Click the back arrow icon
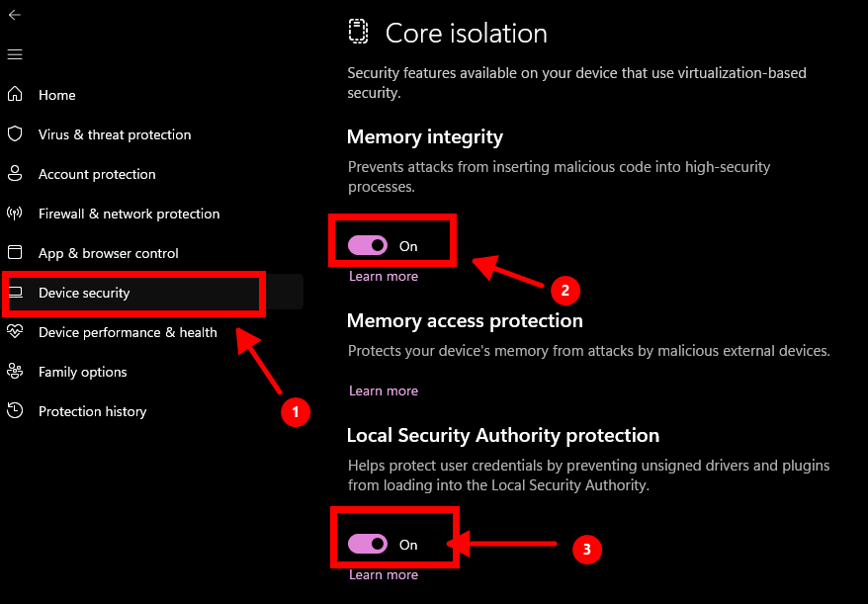The image size is (868, 604). 14,15
